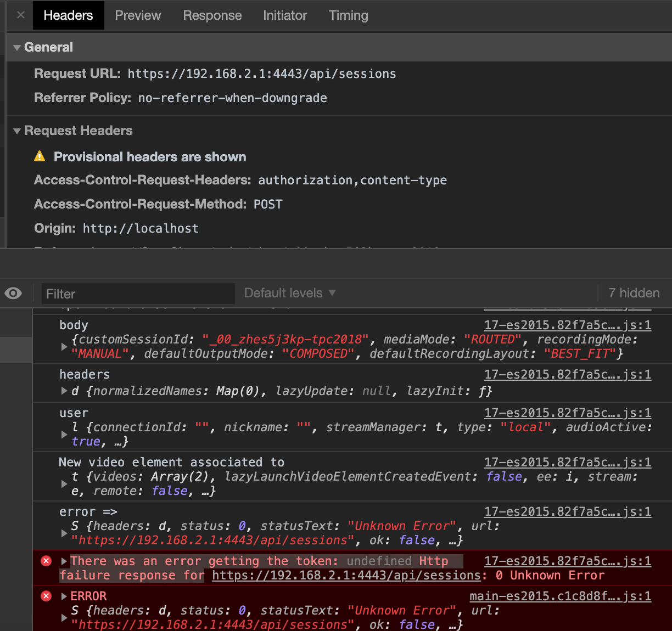Collapse the Request Headers section

(x=17, y=131)
